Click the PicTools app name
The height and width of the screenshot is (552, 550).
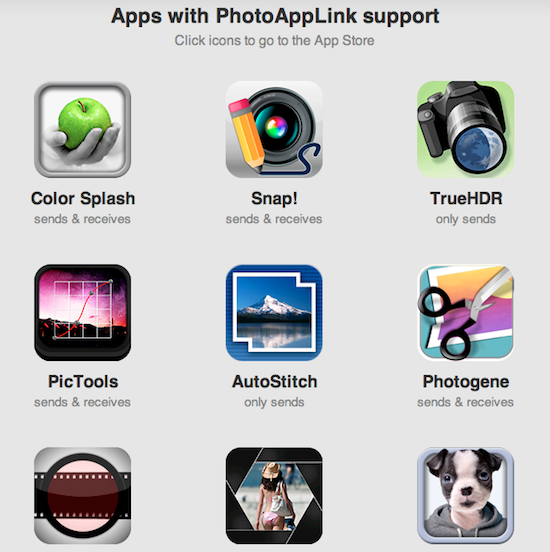[83, 382]
